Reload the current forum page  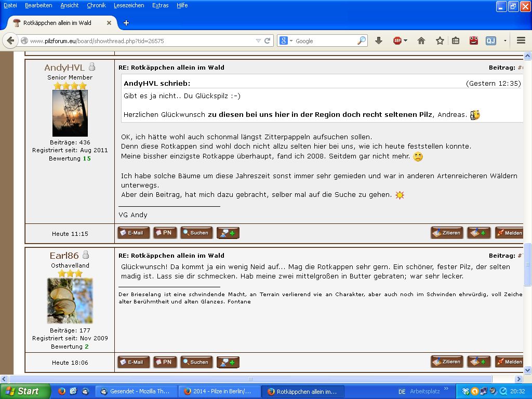pos(268,41)
